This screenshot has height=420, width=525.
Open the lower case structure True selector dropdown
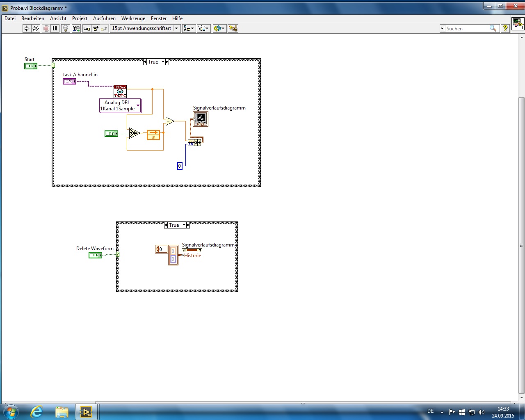tap(184, 225)
